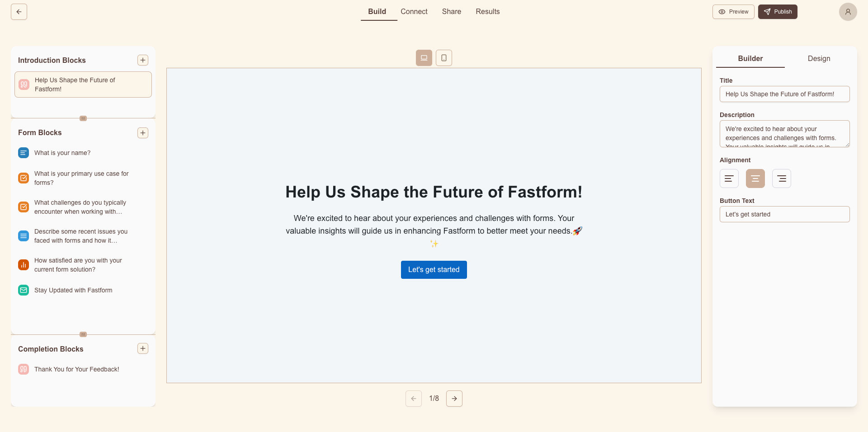This screenshot has height=432, width=868.
Task: Select right alignment option
Action: 782,178
